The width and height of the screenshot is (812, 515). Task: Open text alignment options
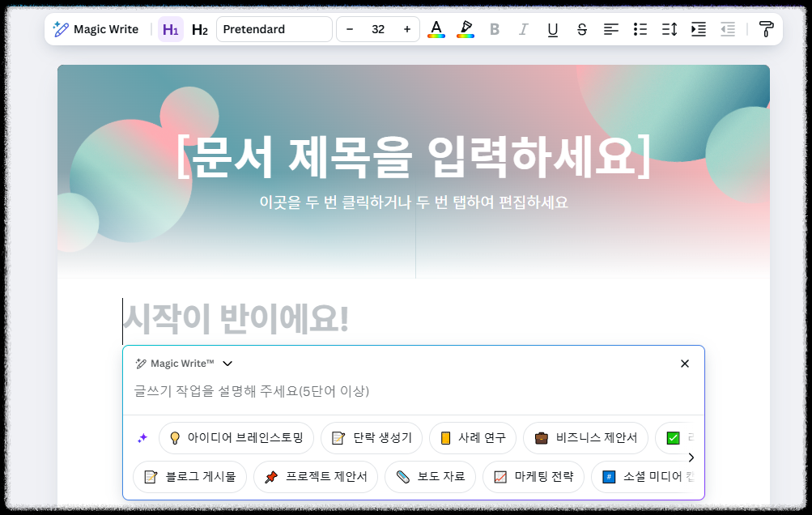click(x=611, y=29)
